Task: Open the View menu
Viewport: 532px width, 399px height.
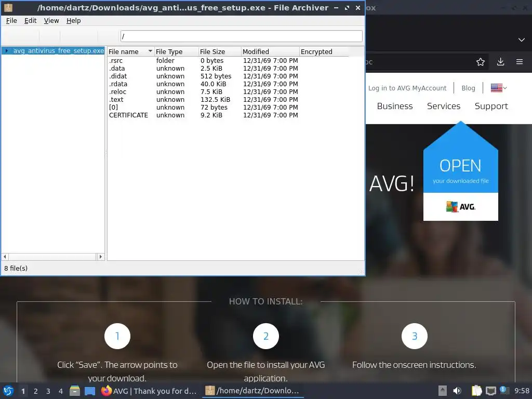Action: tap(51, 21)
